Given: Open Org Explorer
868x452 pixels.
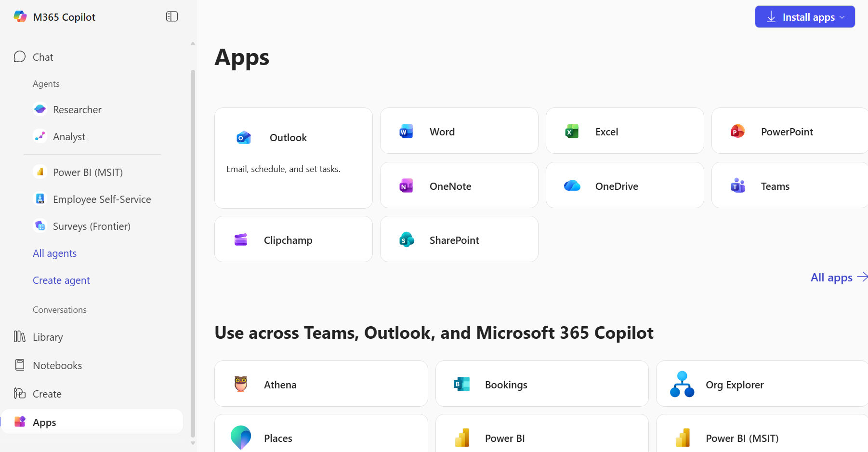Looking at the screenshot, I should pos(760,384).
